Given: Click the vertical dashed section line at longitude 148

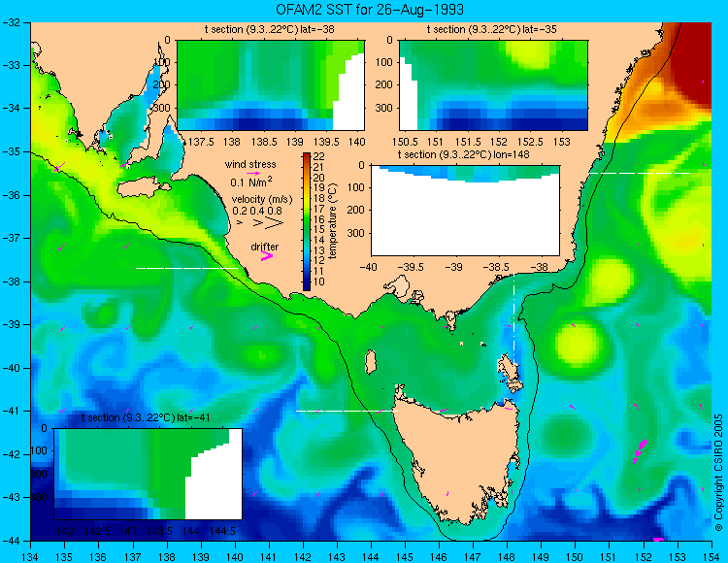Looking at the screenshot, I should click(513, 320).
